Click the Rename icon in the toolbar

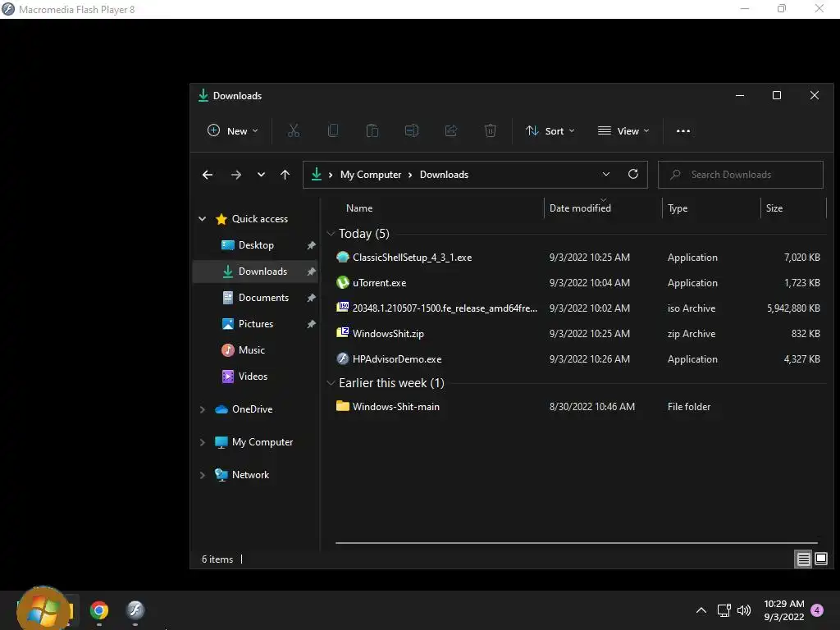(412, 130)
